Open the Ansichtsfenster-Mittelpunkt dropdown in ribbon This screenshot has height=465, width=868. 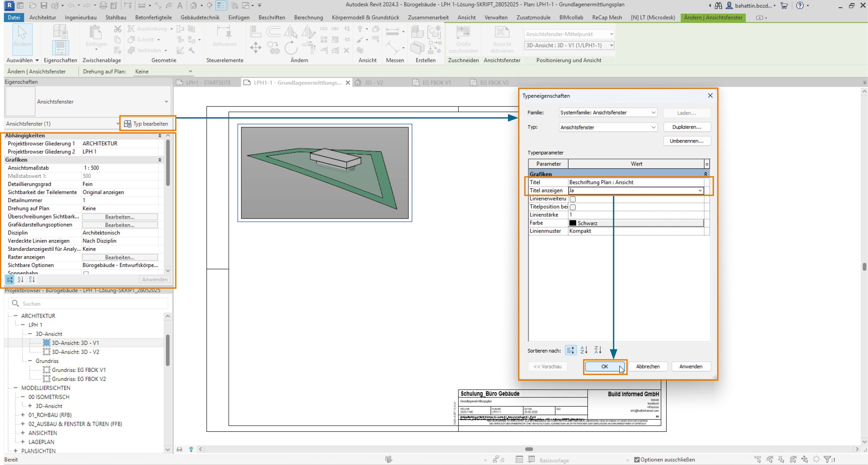point(569,34)
